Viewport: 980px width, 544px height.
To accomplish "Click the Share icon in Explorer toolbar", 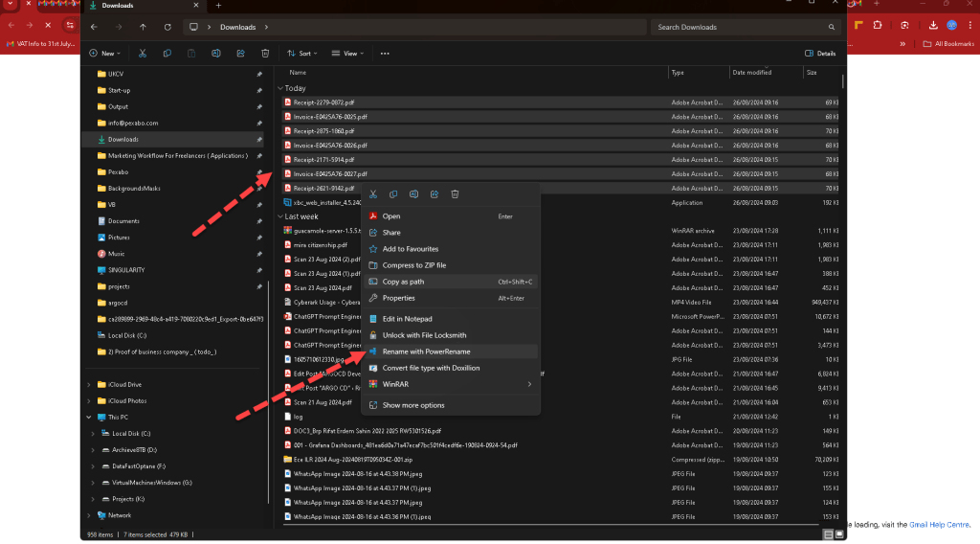I will point(240,53).
